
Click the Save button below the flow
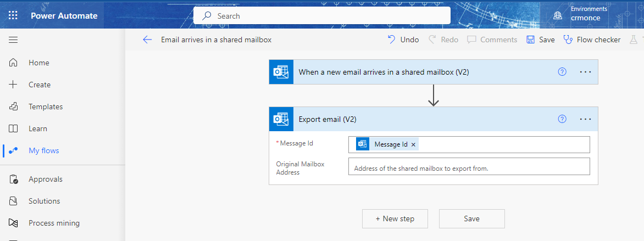point(472,219)
